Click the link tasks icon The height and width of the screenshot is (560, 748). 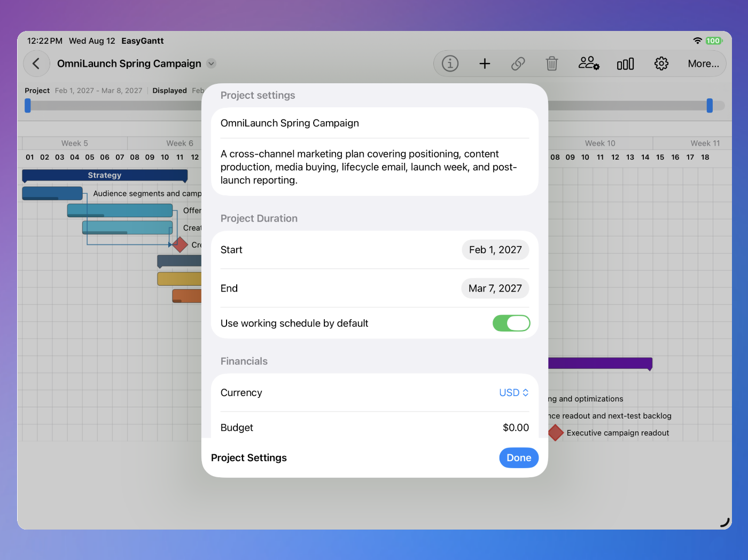[518, 64]
